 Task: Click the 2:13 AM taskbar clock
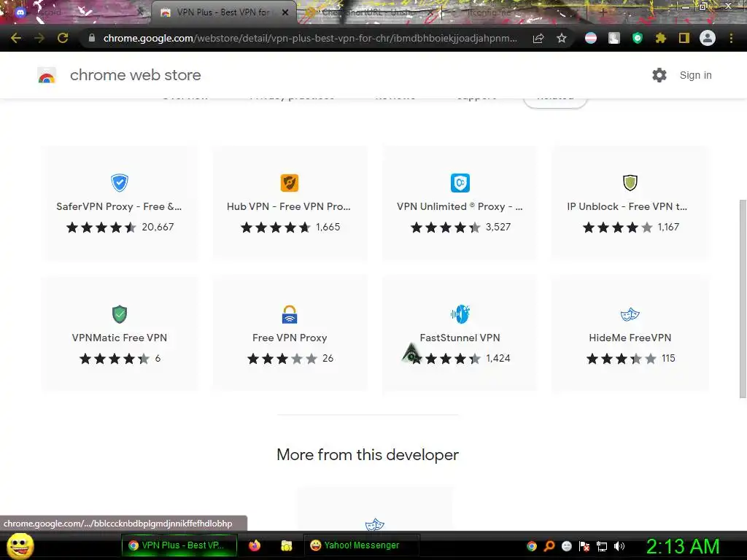point(683,546)
